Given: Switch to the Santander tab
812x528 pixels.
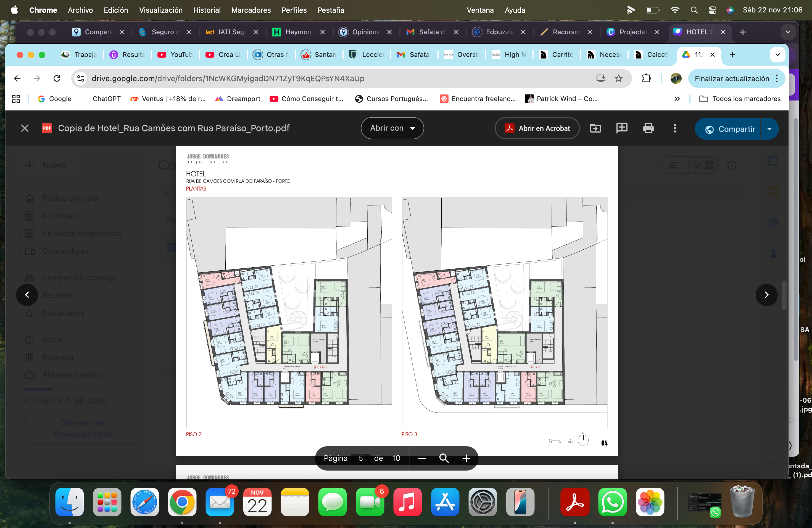Looking at the screenshot, I should click(x=319, y=55).
